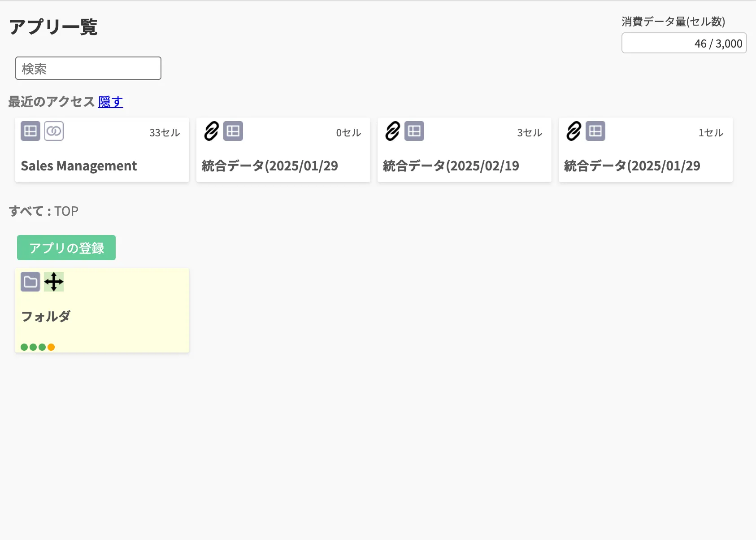This screenshot has height=540, width=756.
Task: Click the table icon on the 0セル card
Action: tap(233, 131)
